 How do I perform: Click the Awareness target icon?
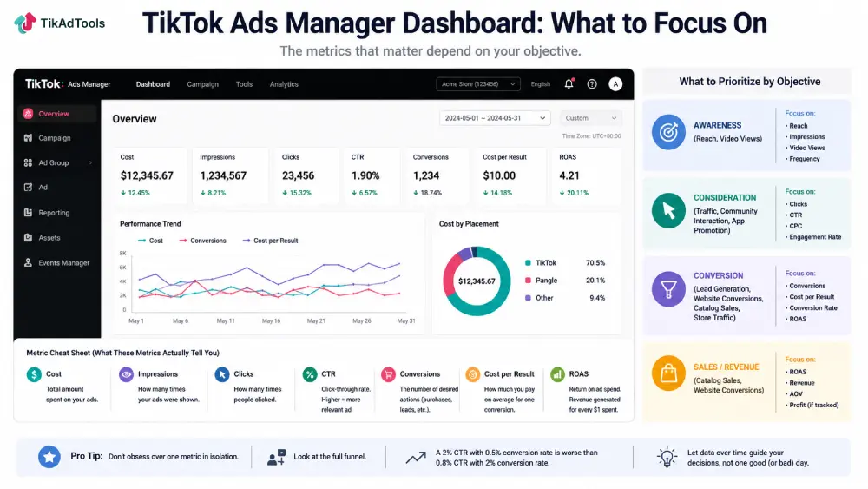coord(668,132)
